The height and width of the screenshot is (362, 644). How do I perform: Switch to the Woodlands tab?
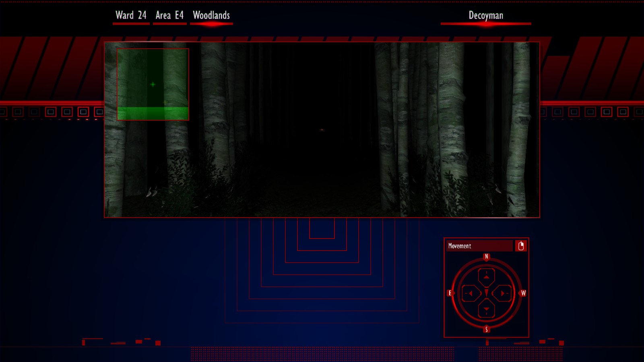pos(211,16)
